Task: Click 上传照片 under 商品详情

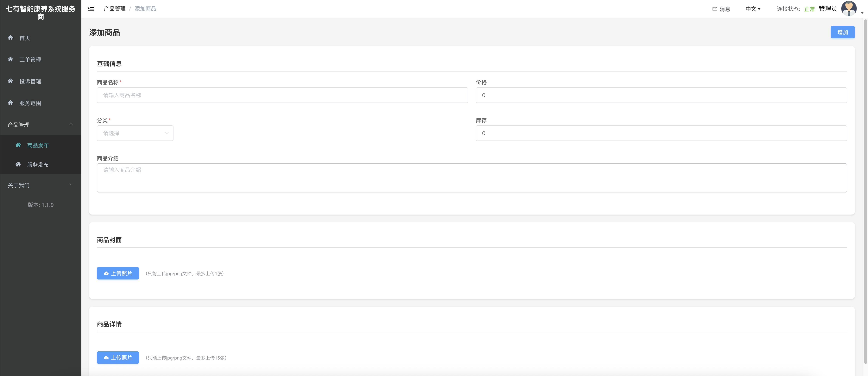Action: 118,357
